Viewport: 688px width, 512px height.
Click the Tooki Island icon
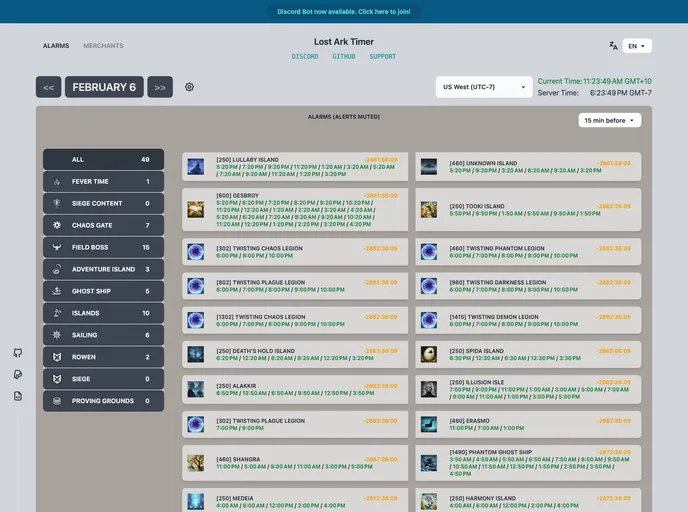click(429, 210)
